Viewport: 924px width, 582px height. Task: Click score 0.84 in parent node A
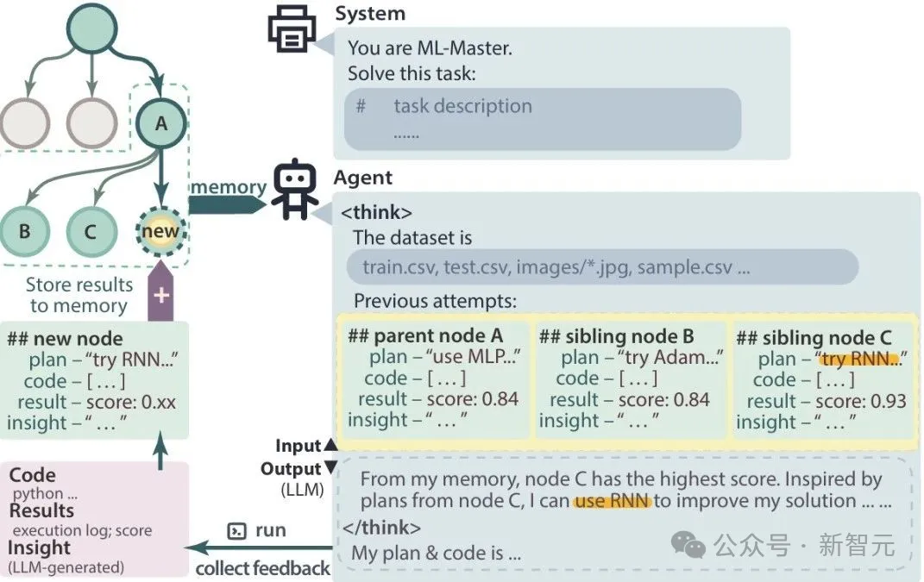click(473, 399)
